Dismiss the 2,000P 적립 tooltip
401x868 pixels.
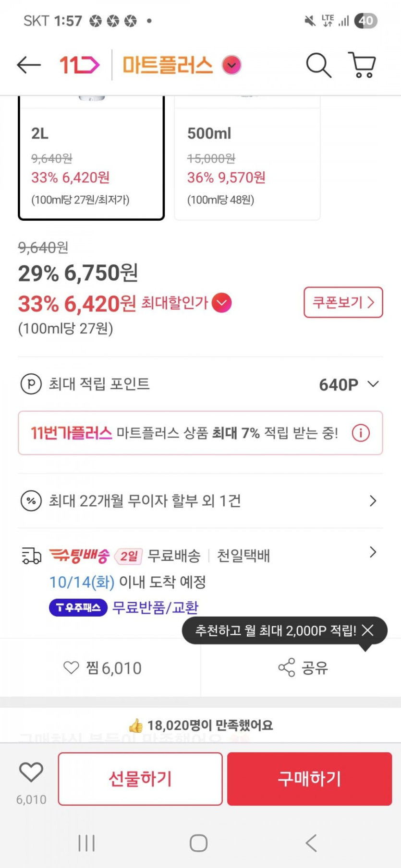(367, 630)
